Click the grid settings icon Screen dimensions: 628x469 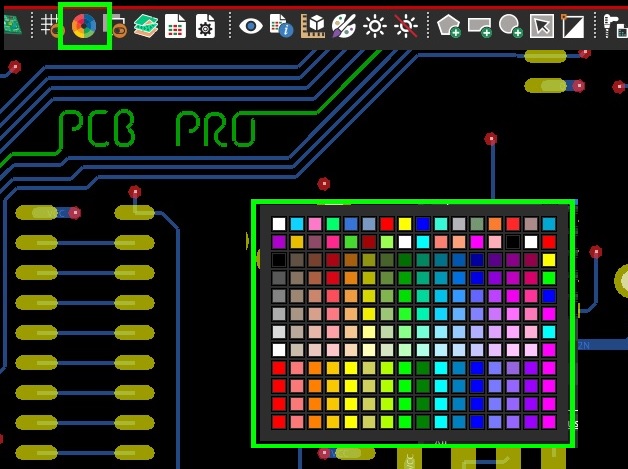coord(50,26)
